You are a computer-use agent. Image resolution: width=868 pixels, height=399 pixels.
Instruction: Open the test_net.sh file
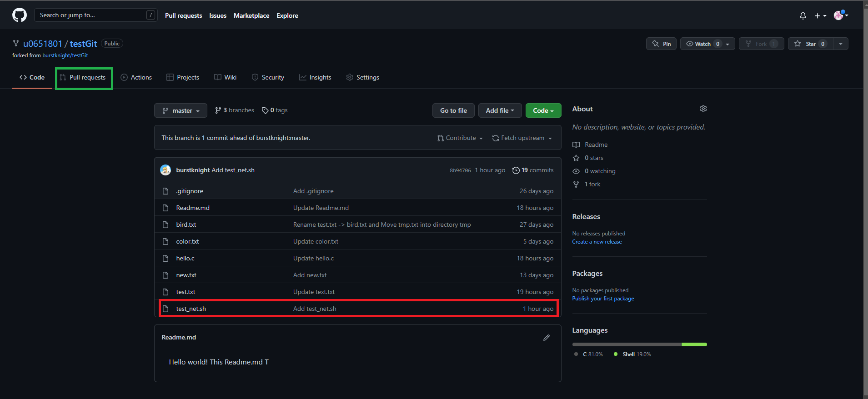pos(191,309)
